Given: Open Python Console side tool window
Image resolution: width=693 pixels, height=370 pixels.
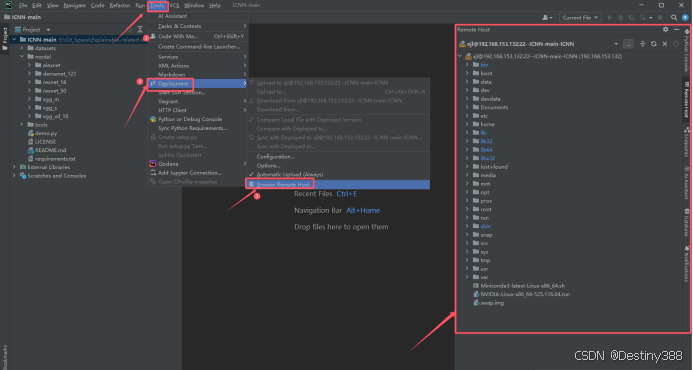Looking at the screenshot, I should (687, 52).
